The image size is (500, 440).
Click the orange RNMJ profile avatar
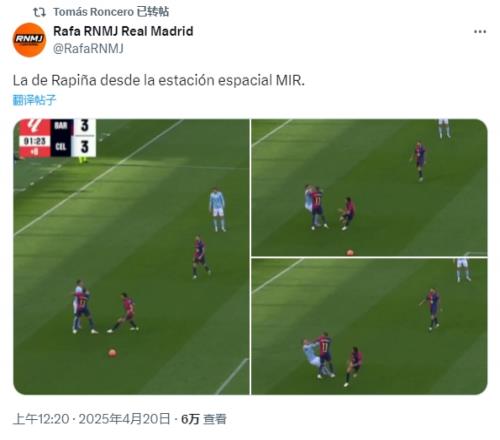pos(29,40)
